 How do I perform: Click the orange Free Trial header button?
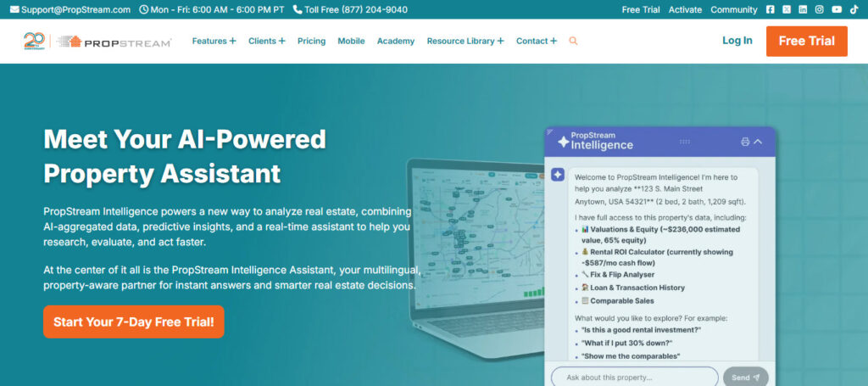coord(807,41)
